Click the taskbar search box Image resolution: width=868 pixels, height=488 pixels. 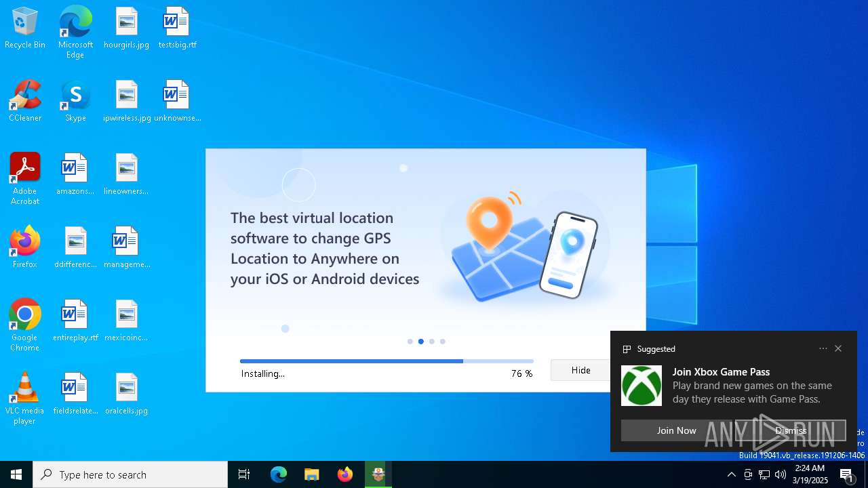(x=130, y=474)
